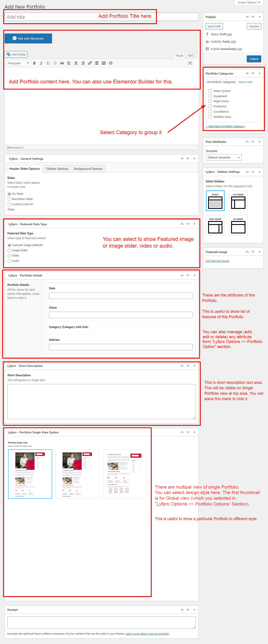Screen dimensions: 268x644
Task: Tick the Surveillance category checkbox
Action: (210, 111)
